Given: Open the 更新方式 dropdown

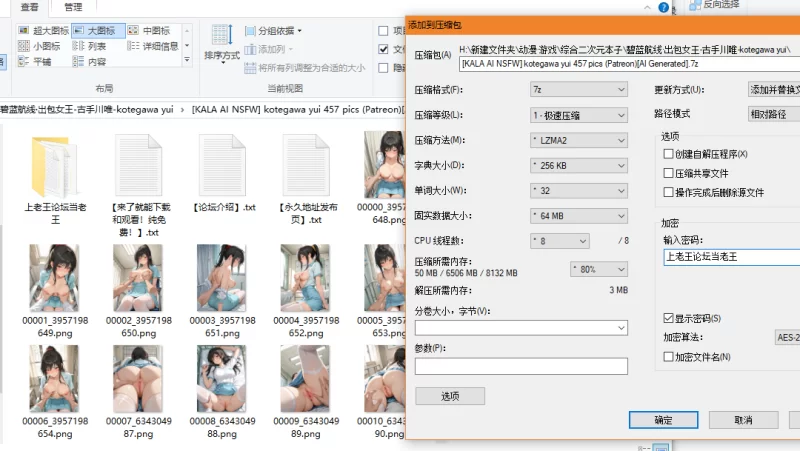Looking at the screenshot, I should coord(773,89).
